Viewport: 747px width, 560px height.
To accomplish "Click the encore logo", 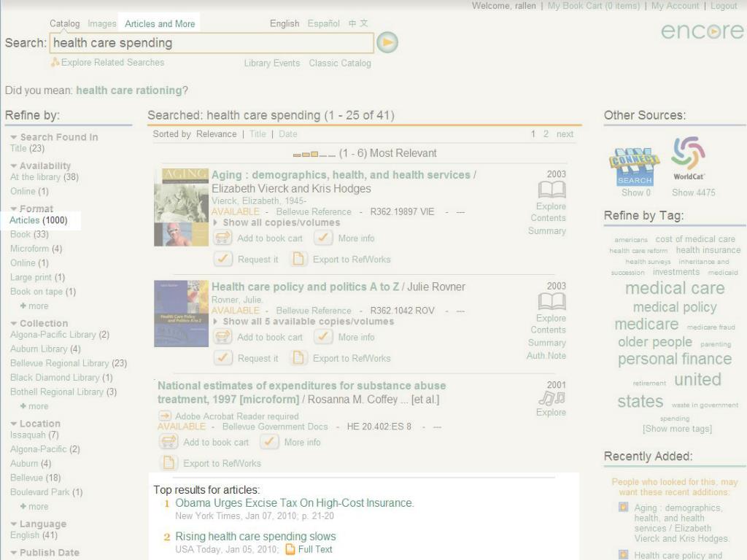I will click(703, 31).
